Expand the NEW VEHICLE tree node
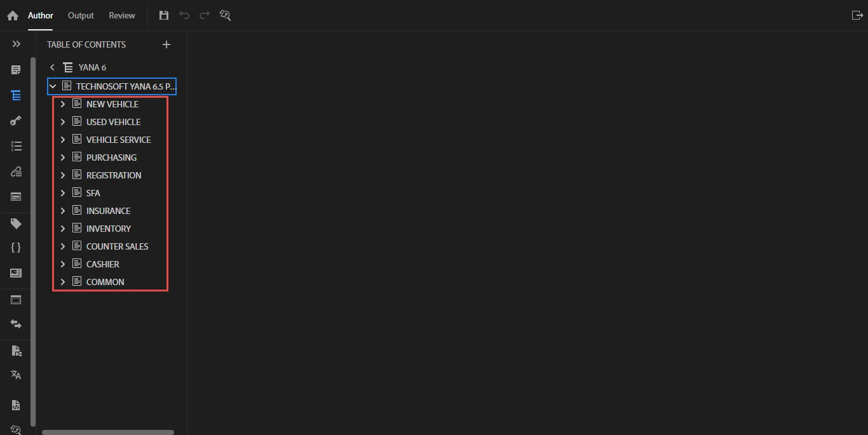 click(x=63, y=104)
